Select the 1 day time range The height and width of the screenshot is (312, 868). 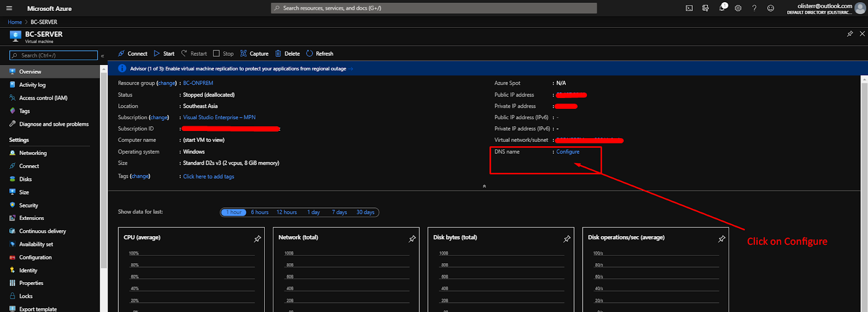coord(314,212)
